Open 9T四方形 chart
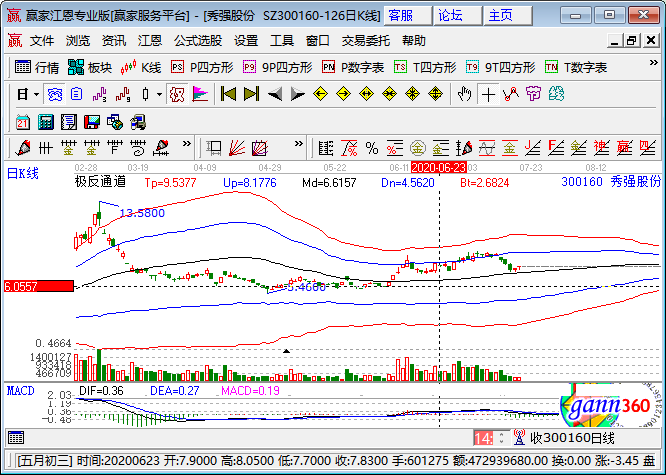 coord(500,67)
